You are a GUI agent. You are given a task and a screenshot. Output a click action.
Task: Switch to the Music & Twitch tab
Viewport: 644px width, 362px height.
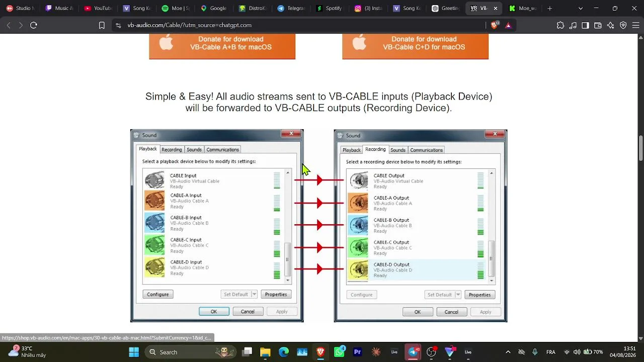(x=59, y=8)
